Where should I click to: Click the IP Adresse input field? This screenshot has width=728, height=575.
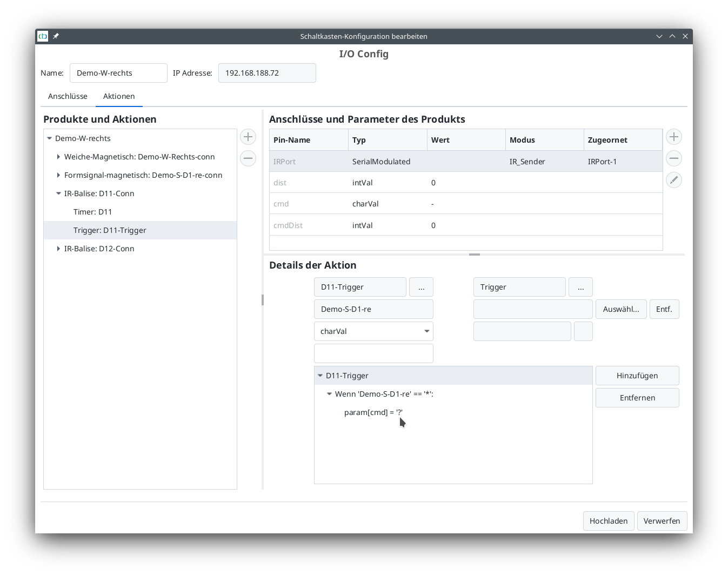(x=266, y=73)
